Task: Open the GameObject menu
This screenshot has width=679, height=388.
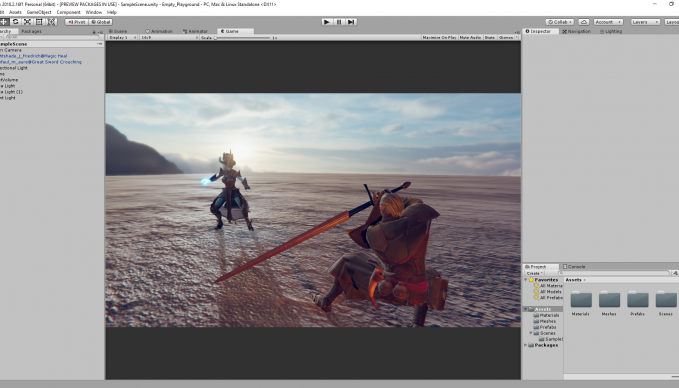Action: 39,12
